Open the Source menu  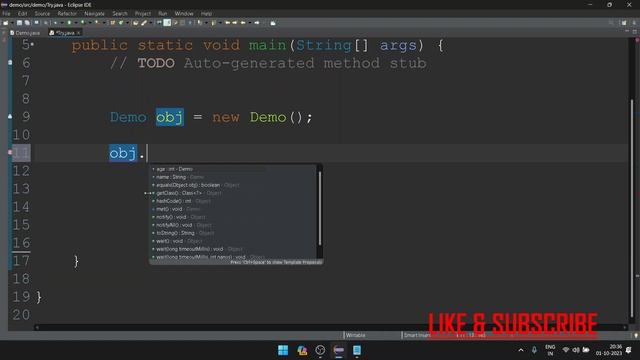[x=42, y=13]
